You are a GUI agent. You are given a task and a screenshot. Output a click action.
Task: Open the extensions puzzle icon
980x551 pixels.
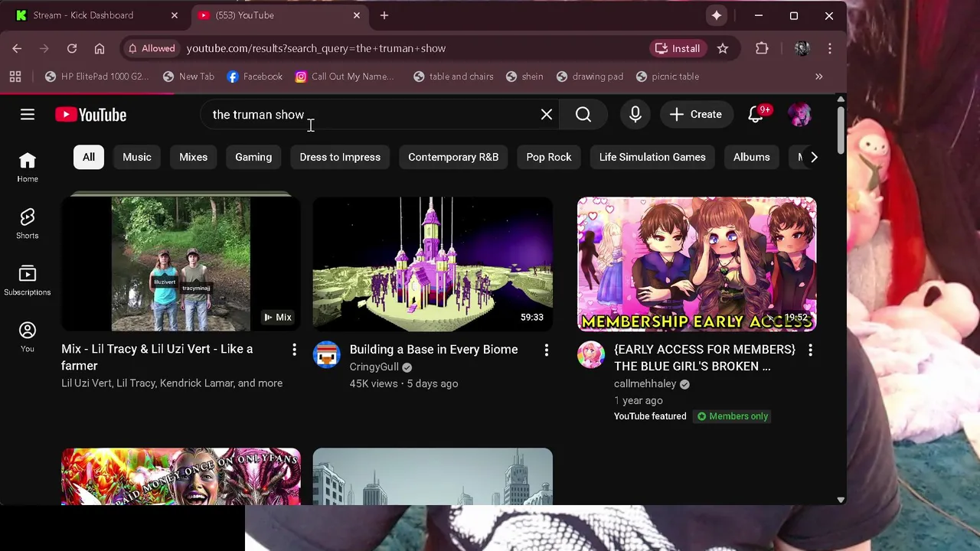(762, 48)
